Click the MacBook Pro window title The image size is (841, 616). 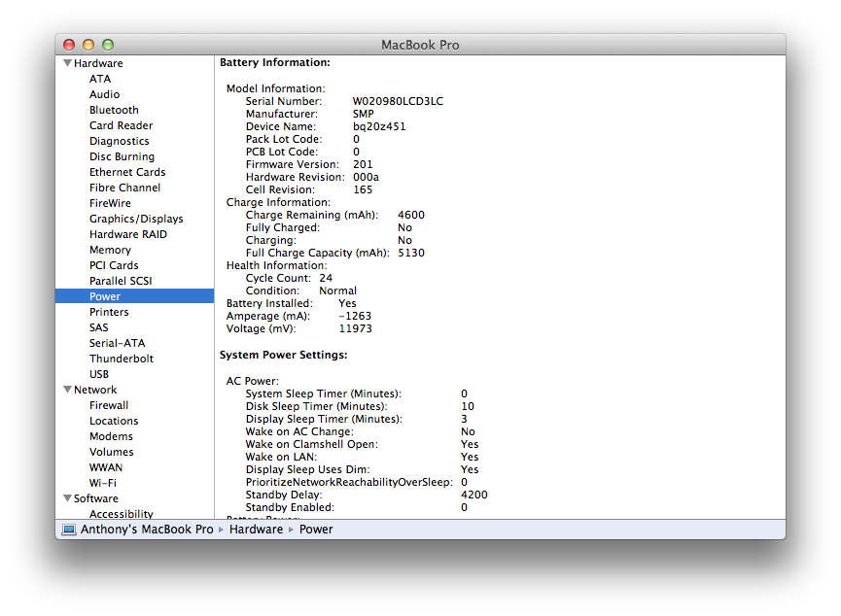(420, 45)
